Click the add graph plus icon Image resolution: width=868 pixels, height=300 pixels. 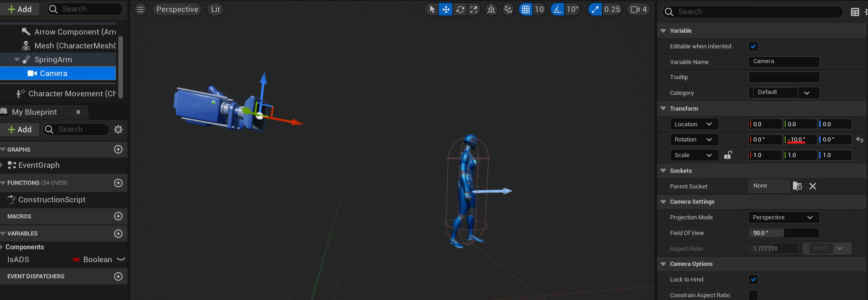(118, 149)
